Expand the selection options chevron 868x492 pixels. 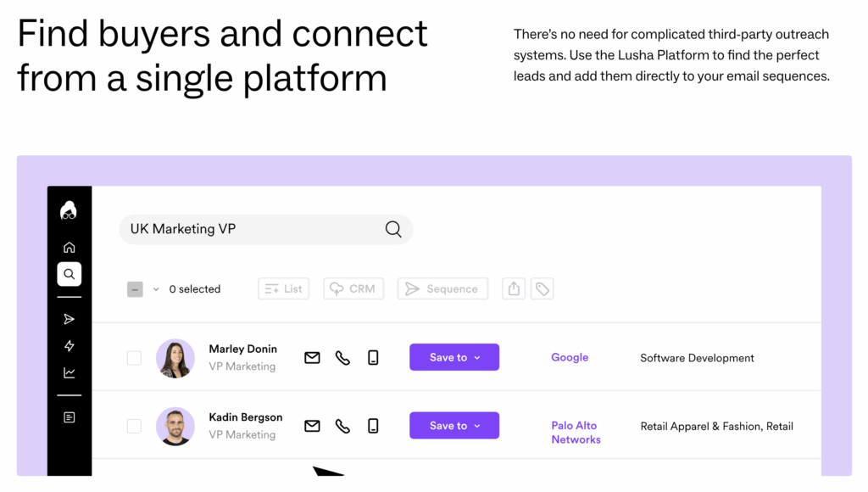coord(156,289)
